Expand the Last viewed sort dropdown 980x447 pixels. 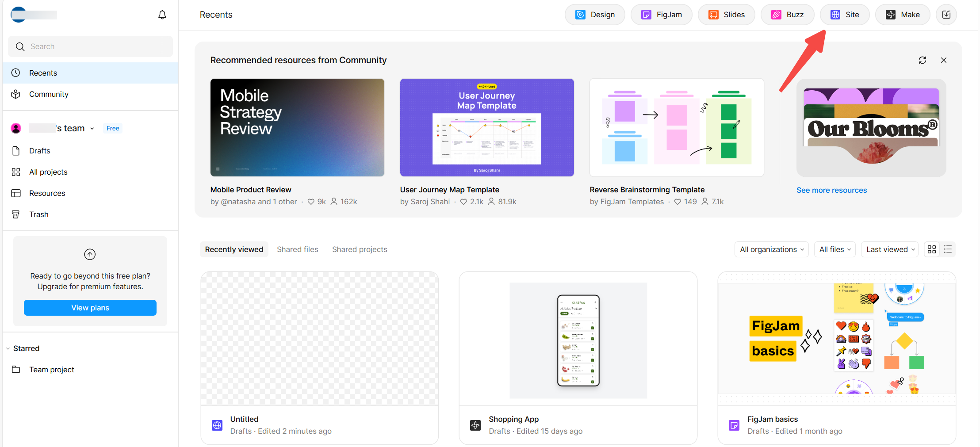(x=890, y=249)
